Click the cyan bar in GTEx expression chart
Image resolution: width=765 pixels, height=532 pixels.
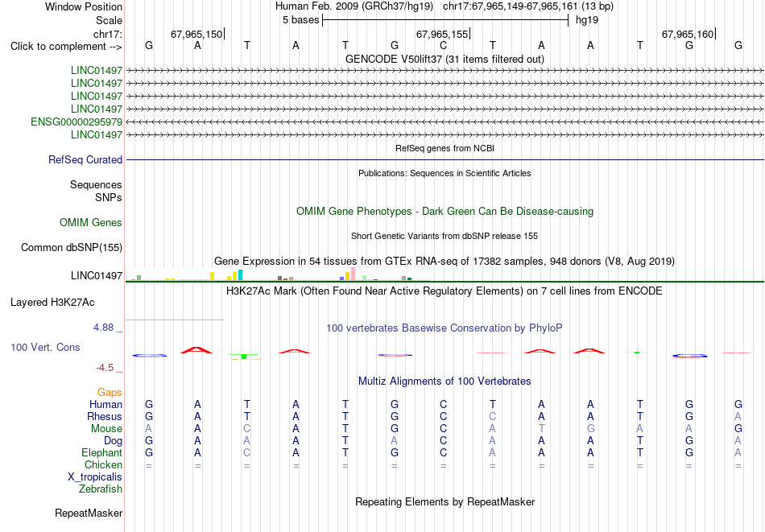[241, 274]
